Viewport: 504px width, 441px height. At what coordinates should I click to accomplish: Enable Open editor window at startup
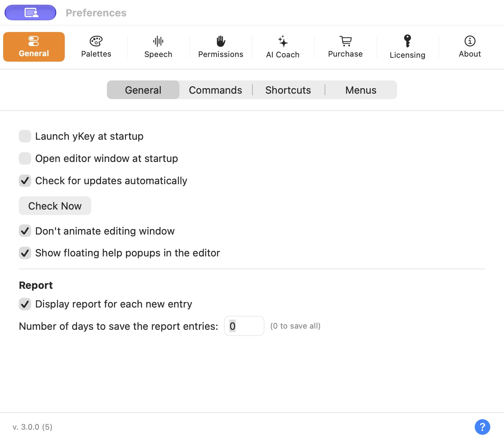click(x=25, y=158)
